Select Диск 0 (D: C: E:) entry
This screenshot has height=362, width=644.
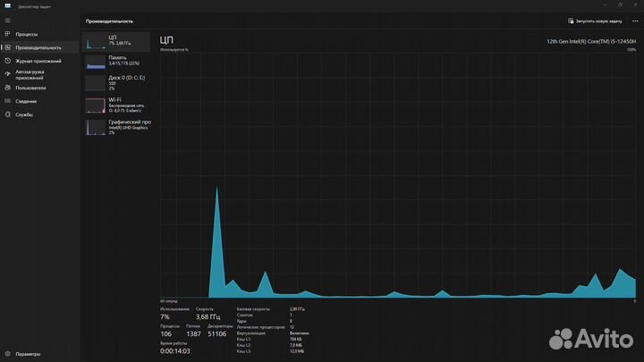tap(117, 82)
